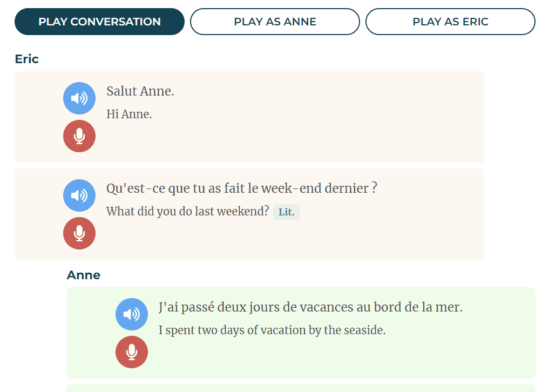This screenshot has width=542, height=392.
Task: Click empty area of the 'Salut Anne' card
Action: pos(324,135)
